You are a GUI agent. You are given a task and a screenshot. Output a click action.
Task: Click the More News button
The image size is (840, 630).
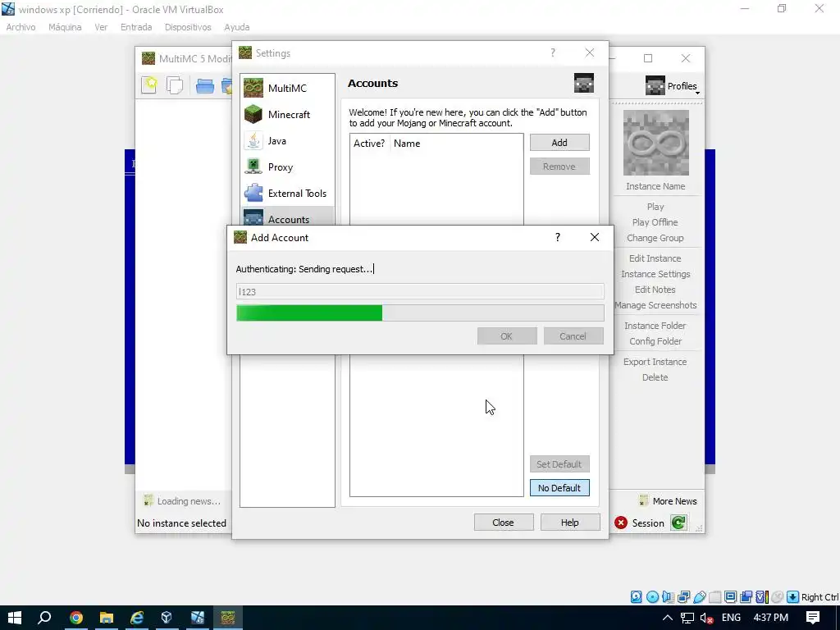(x=668, y=501)
